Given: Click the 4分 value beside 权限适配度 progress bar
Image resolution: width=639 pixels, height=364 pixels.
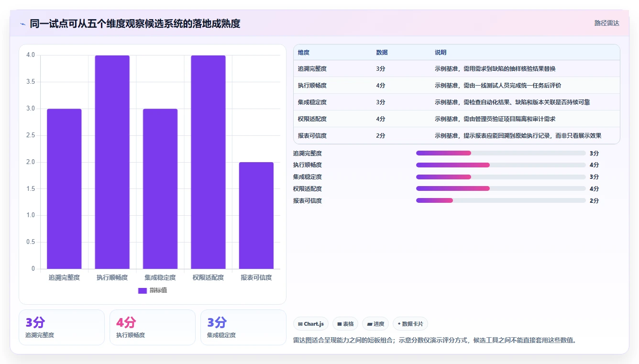Looking at the screenshot, I should tap(595, 189).
